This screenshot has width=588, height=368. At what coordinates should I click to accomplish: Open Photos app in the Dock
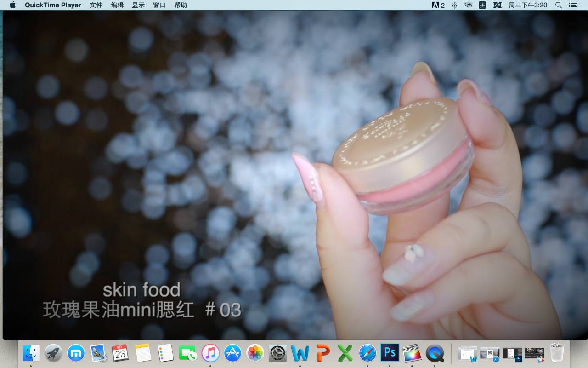pyautogui.click(x=255, y=353)
